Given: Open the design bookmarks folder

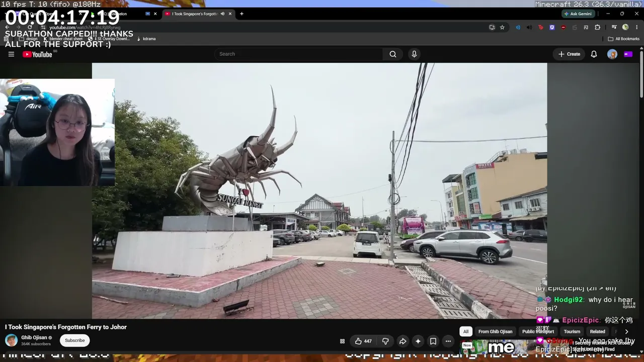Looking at the screenshot, I should click(28, 39).
